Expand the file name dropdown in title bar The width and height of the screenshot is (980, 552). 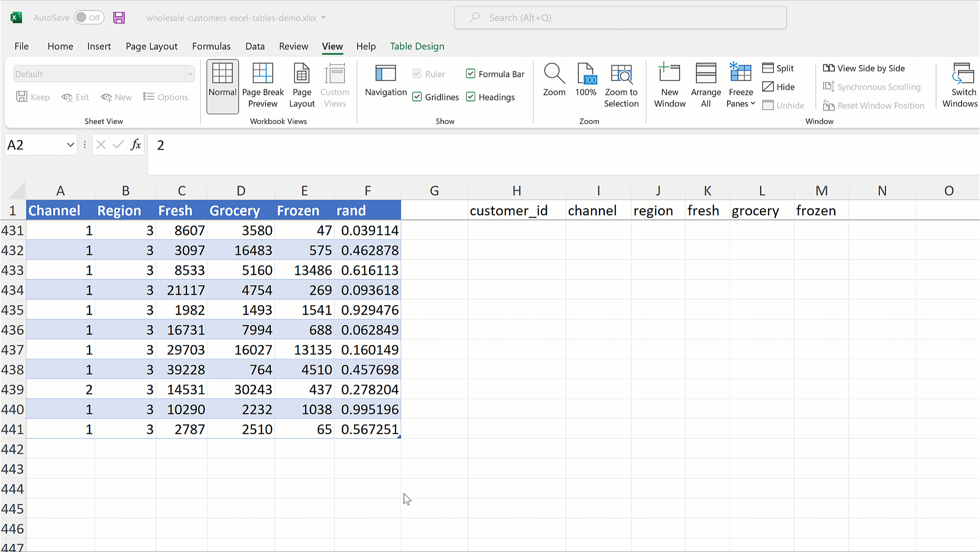click(x=323, y=18)
